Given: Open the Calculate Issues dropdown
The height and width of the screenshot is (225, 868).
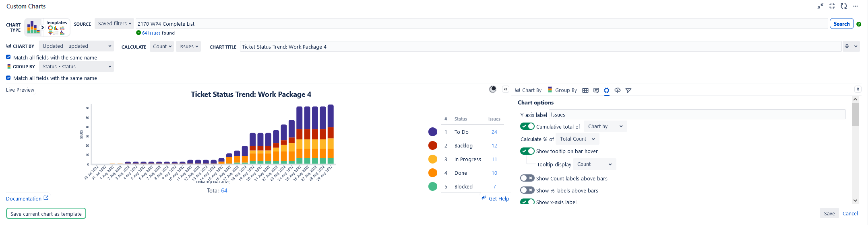Looking at the screenshot, I should point(188,47).
